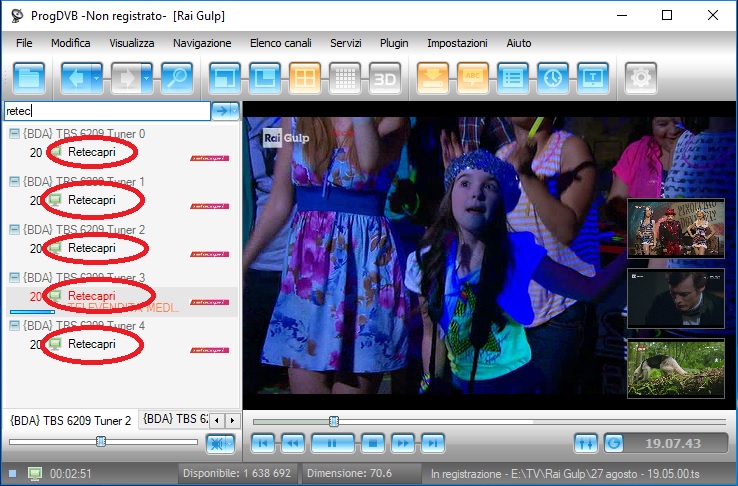Viewport: 738px width, 486px height.
Task: Click the mute audio icon
Action: [219, 443]
